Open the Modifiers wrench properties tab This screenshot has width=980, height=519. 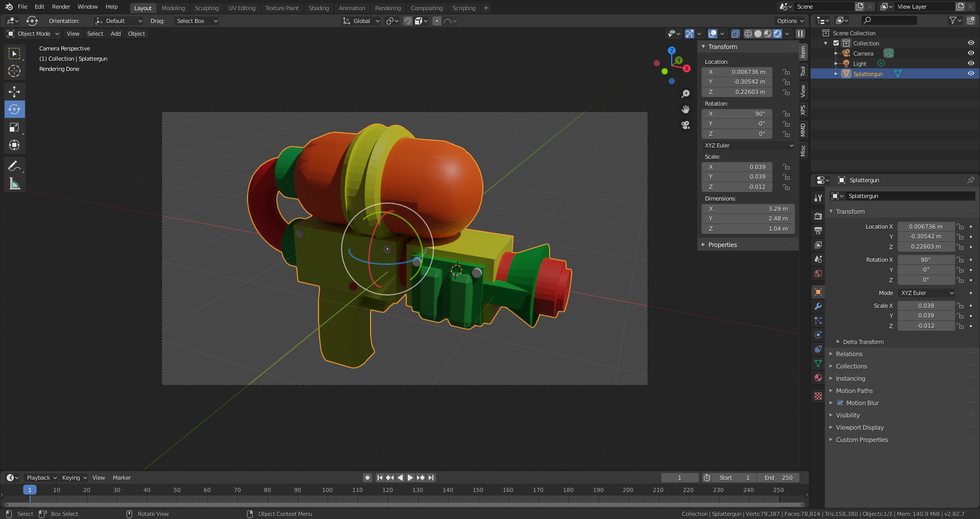point(818,306)
